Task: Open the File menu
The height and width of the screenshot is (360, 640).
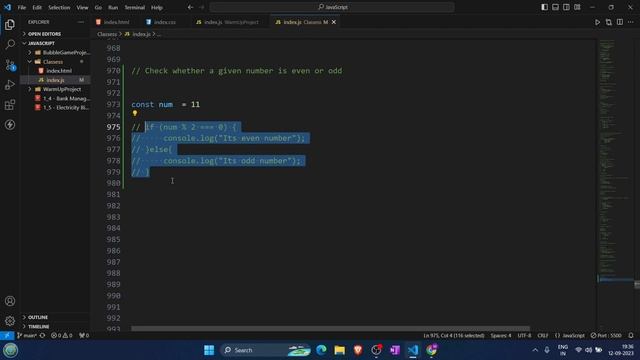Action: point(22,7)
